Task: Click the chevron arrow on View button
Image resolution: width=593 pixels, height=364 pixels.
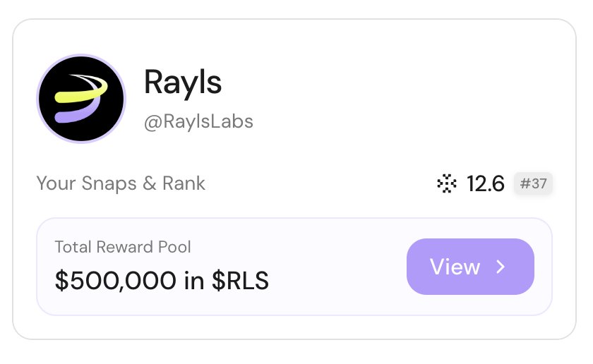Action: tap(501, 267)
